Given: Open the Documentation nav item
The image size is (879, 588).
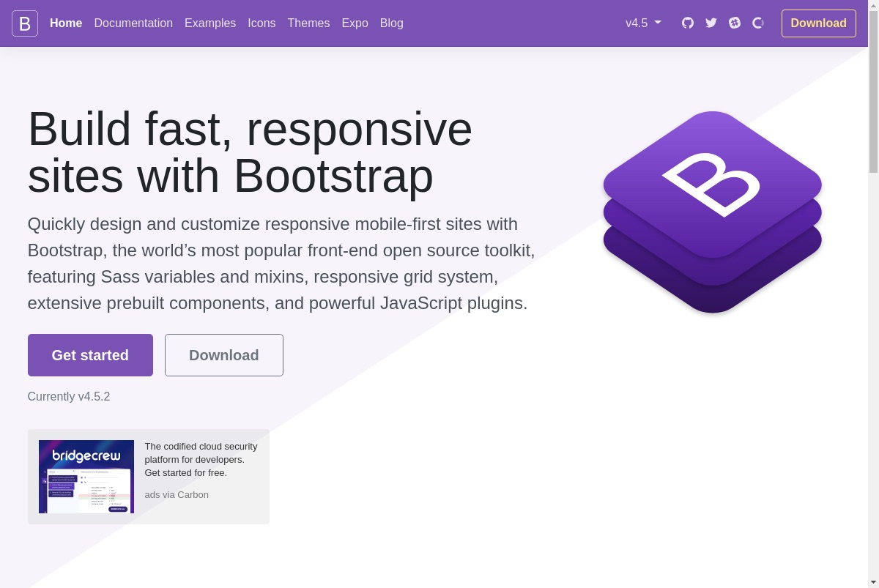Looking at the screenshot, I should pyautogui.click(x=133, y=23).
